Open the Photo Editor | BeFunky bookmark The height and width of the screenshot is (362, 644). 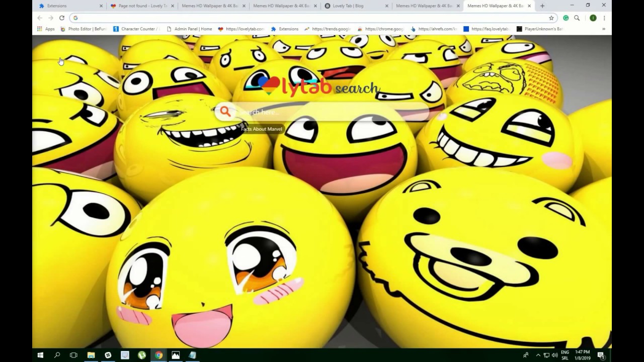point(84,29)
